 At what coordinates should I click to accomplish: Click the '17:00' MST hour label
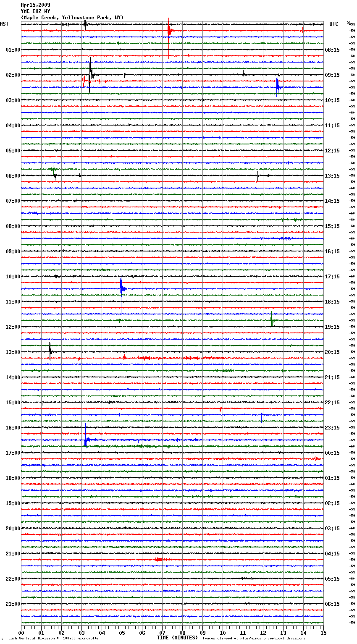[13, 453]
